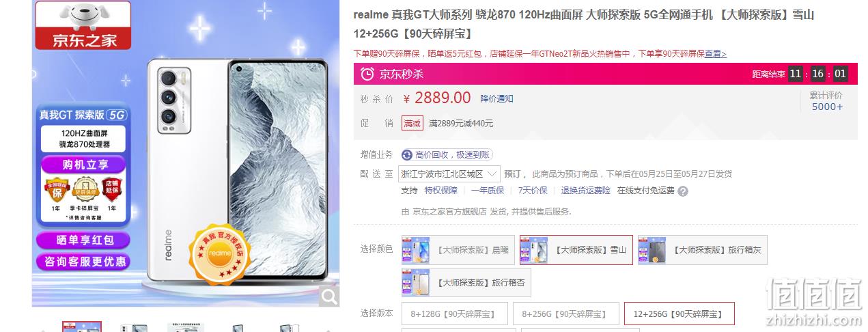Click the 满减 promotion tag

click(412, 124)
